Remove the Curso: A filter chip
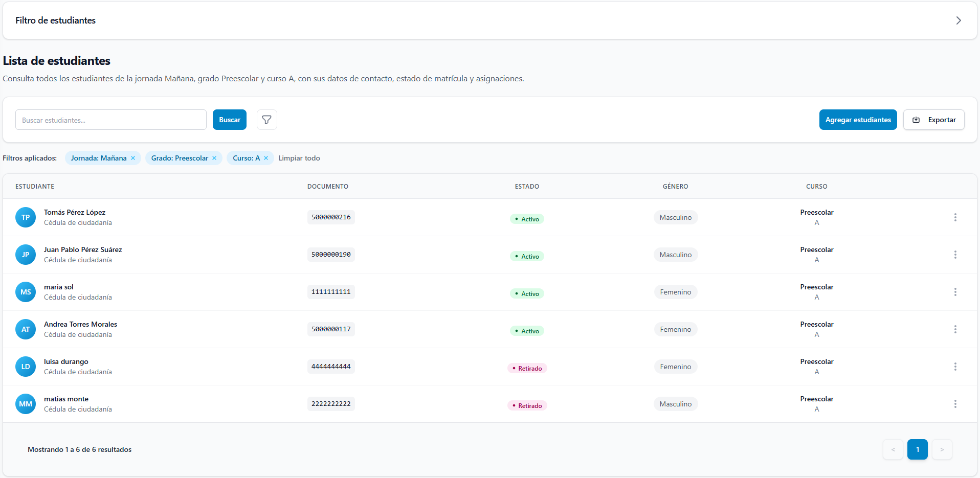The height and width of the screenshot is (478, 980). (266, 158)
